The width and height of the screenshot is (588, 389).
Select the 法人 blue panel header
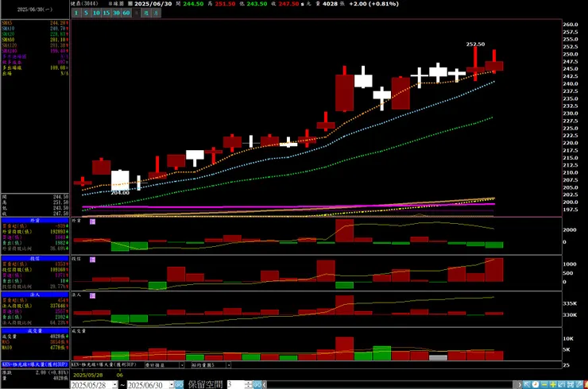click(x=35, y=295)
